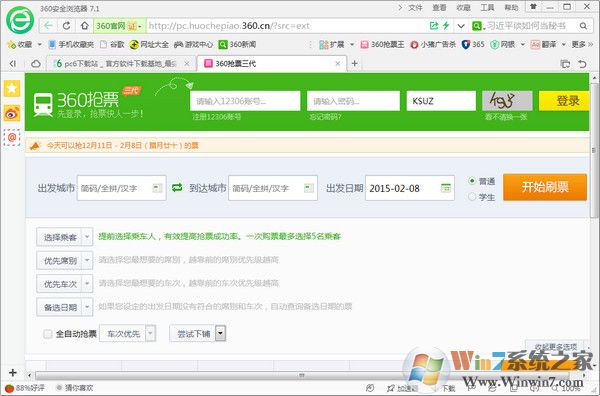The height and width of the screenshot is (396, 600).
Task: Open the yellow star favorites sidebar icon
Action: point(12,88)
